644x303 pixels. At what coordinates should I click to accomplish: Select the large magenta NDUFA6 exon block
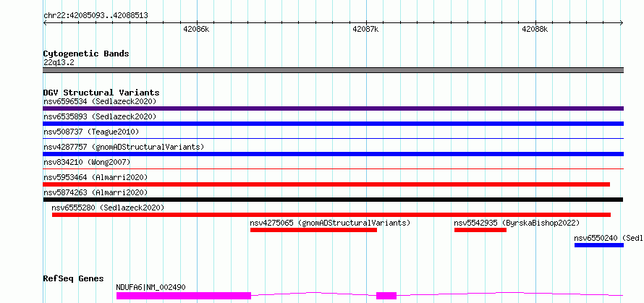(x=184, y=296)
